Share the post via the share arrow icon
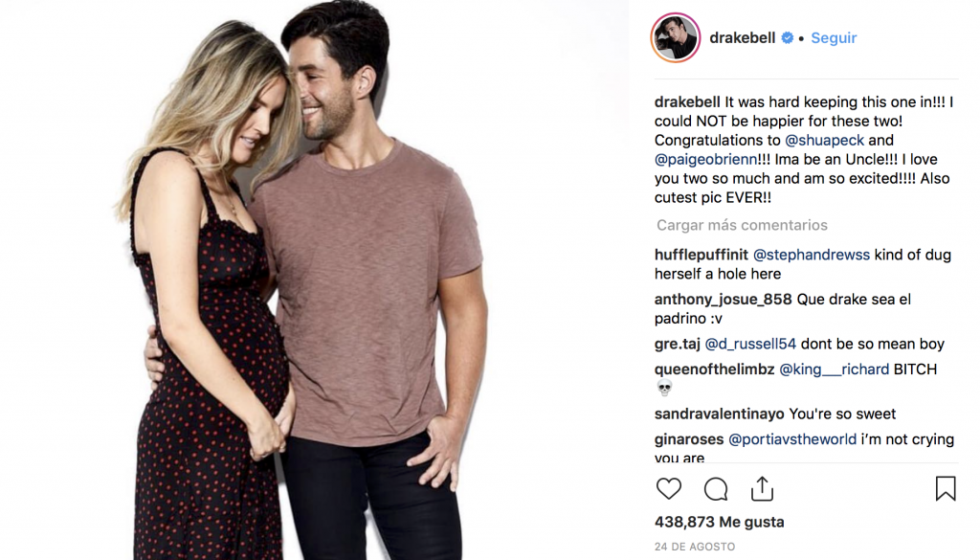 point(762,489)
